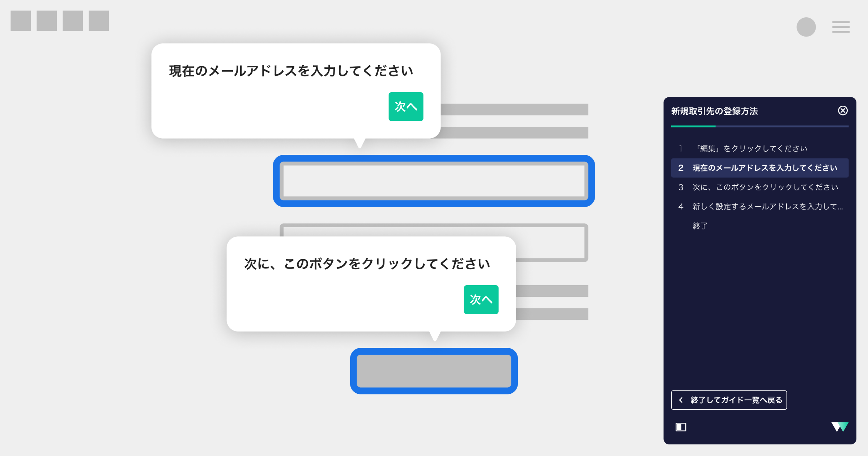Open the round user avatar
Image resolution: width=868 pixels, height=456 pixels.
[x=806, y=27]
